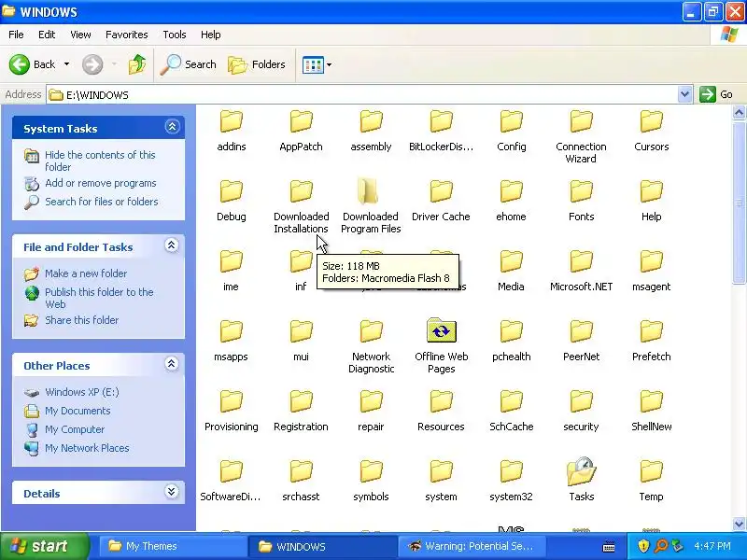Click Hide the contents of this folder
This screenshot has height=560, width=747.
(x=100, y=161)
